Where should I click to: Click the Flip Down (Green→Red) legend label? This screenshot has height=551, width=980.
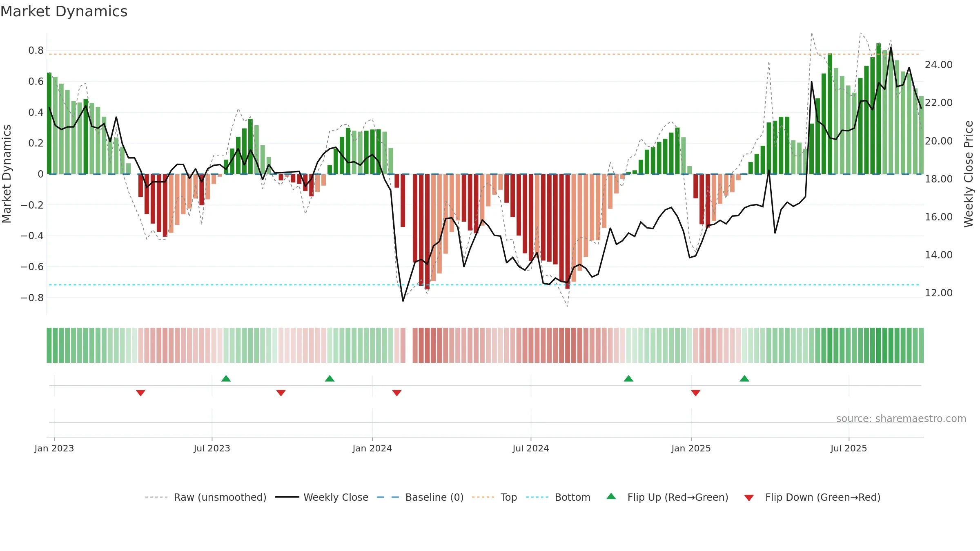[823, 497]
